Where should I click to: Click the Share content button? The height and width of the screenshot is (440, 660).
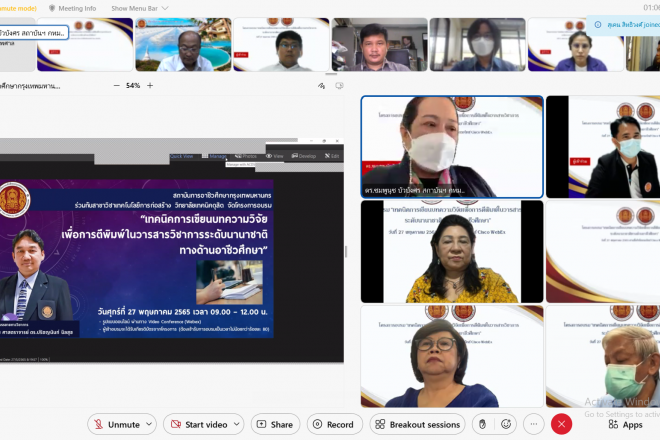[x=275, y=424]
